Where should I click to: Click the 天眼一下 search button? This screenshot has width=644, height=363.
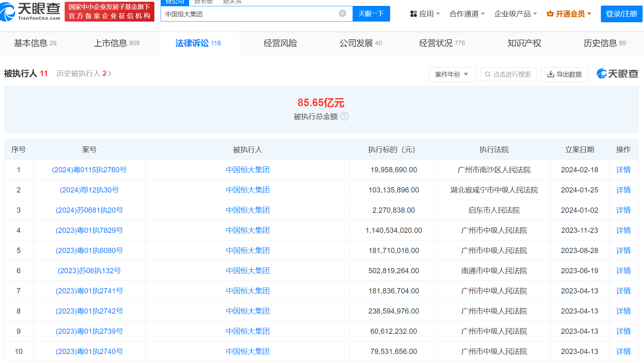pyautogui.click(x=371, y=14)
